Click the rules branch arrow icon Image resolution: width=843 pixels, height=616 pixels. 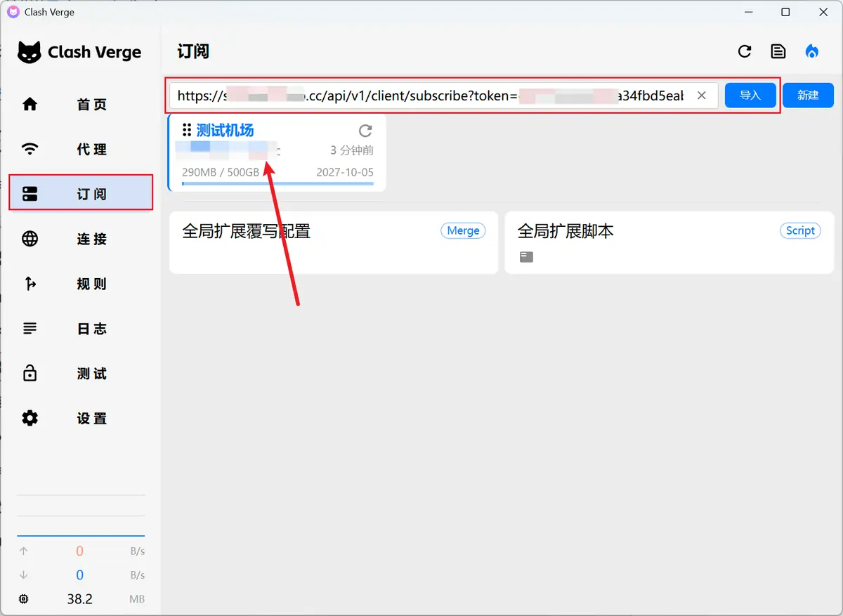(x=30, y=284)
